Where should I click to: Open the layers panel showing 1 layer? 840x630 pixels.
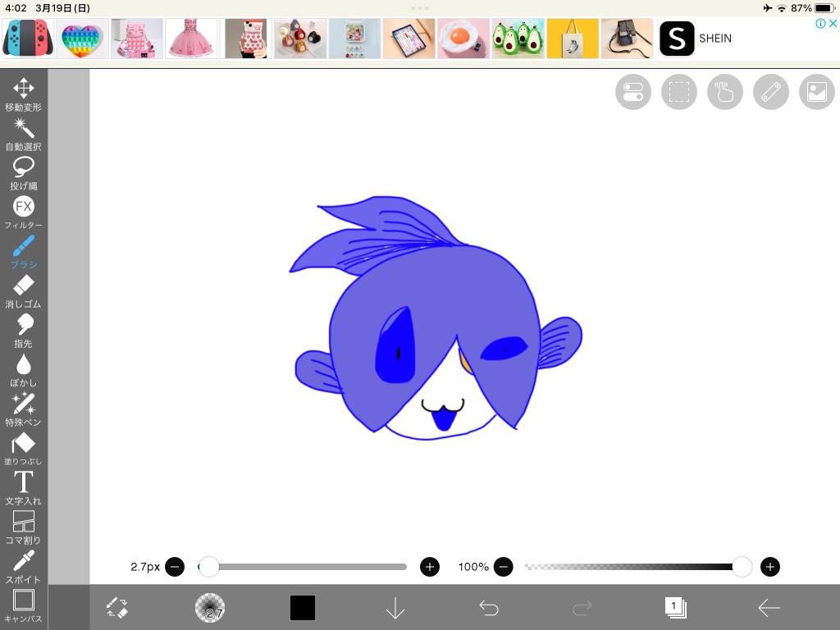tap(675, 608)
